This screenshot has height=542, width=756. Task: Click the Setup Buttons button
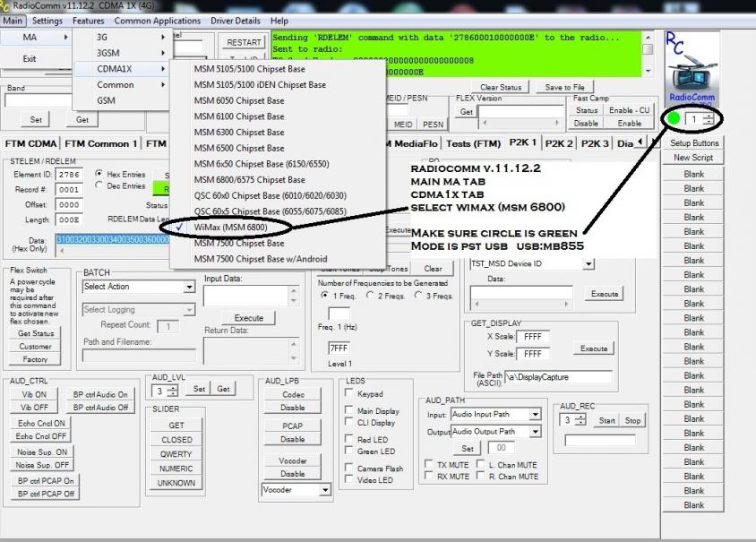pos(694,143)
